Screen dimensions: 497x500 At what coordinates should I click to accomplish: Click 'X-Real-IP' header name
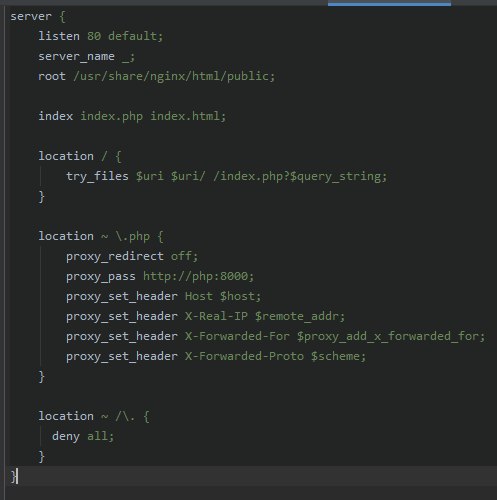pyautogui.click(x=216, y=316)
